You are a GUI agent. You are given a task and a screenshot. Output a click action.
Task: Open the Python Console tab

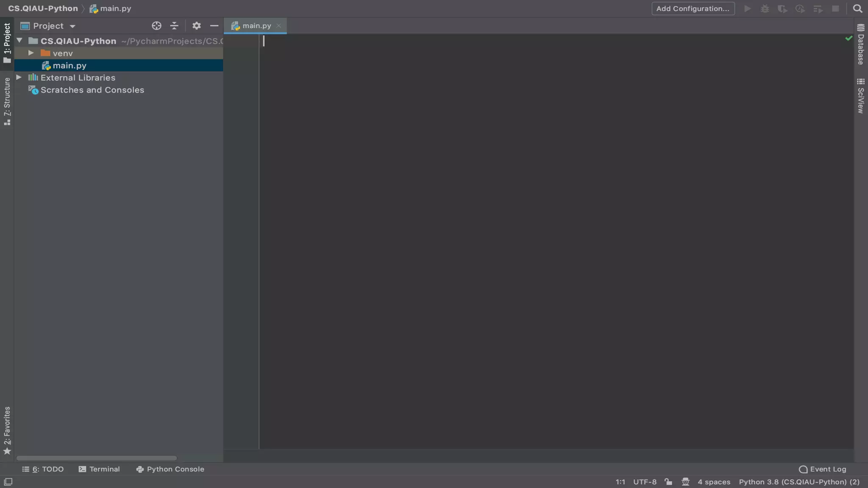coord(170,469)
